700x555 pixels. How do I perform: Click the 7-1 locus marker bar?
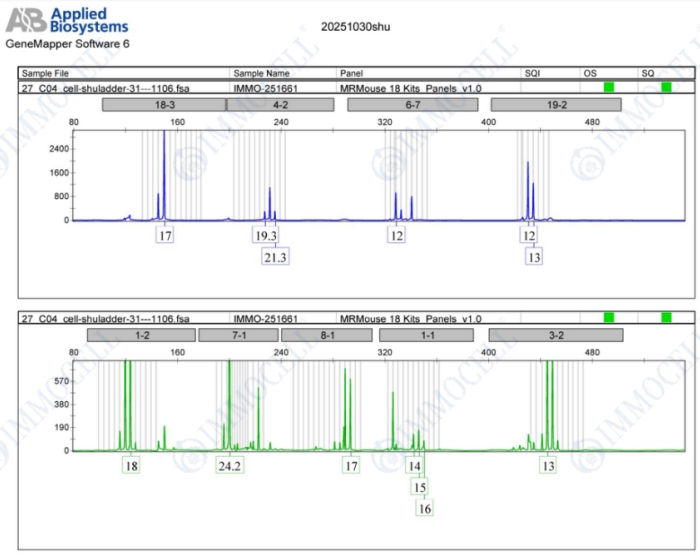pos(238,335)
